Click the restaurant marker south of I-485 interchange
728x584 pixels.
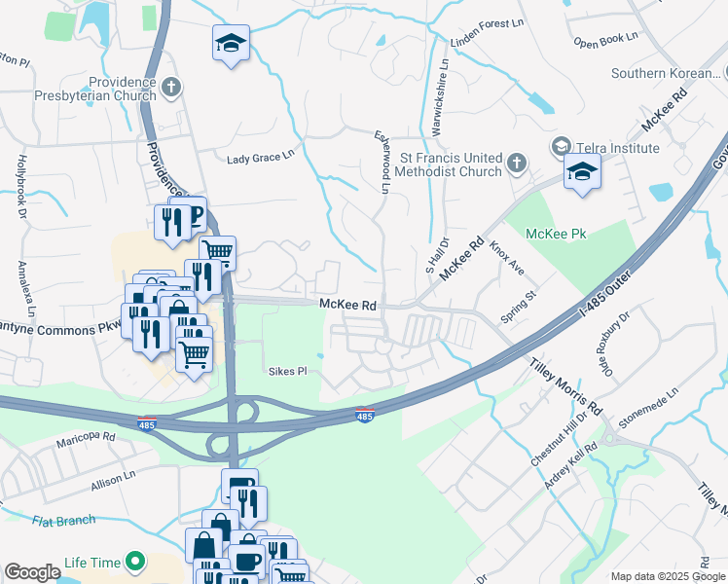coord(248,505)
